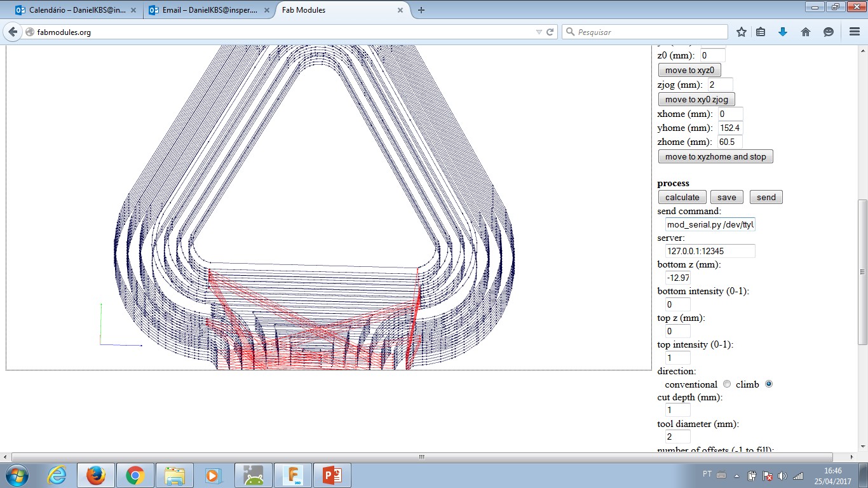
Task: Go back with the browser back arrow
Action: [x=13, y=32]
